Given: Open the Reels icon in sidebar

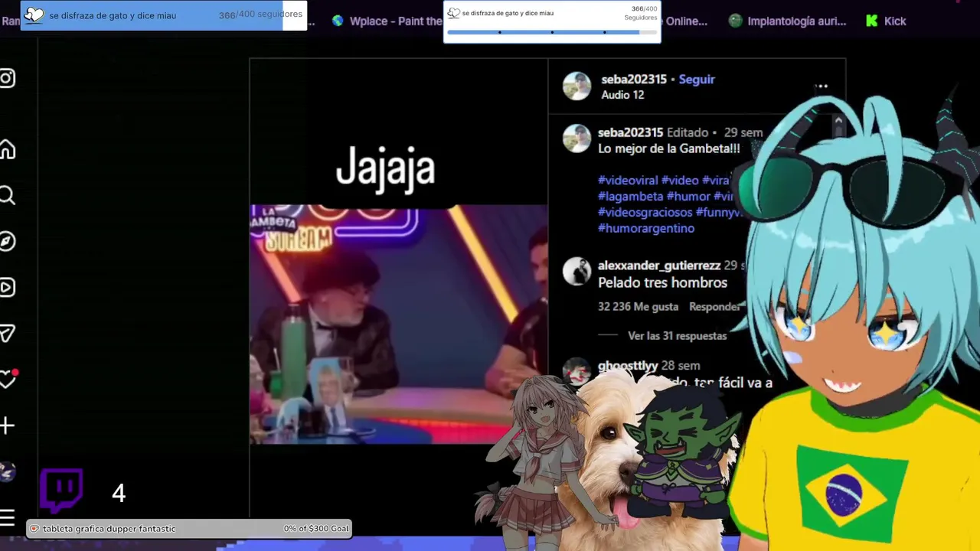Looking at the screenshot, I should [7, 288].
